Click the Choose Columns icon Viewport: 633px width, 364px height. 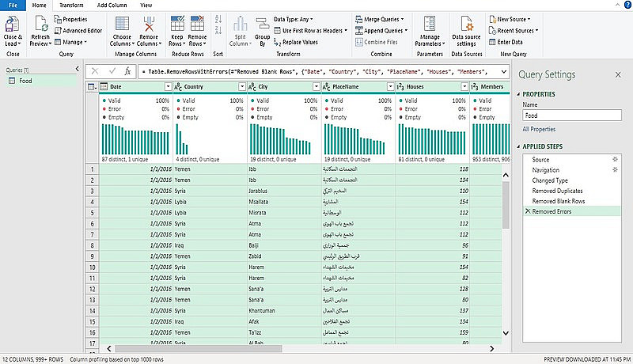(122, 22)
